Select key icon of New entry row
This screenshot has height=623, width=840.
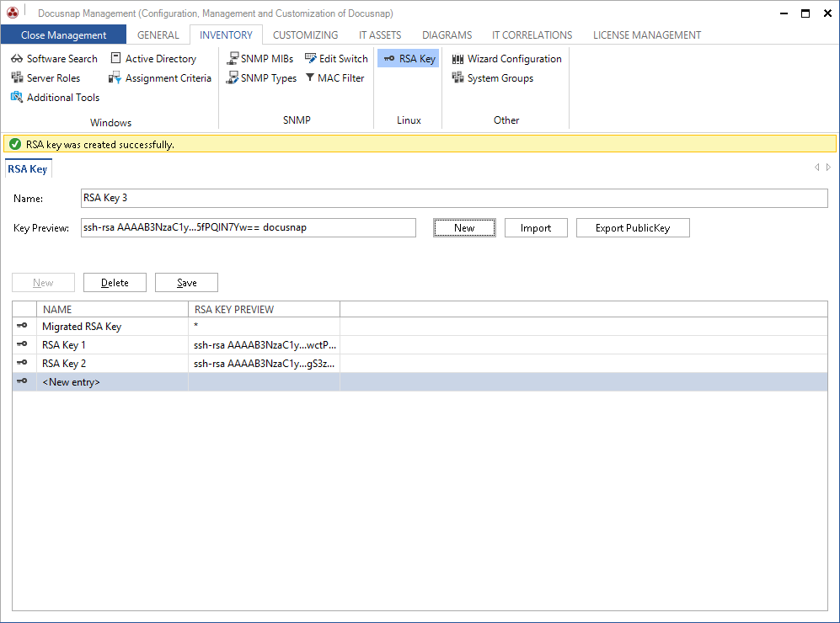click(22, 381)
